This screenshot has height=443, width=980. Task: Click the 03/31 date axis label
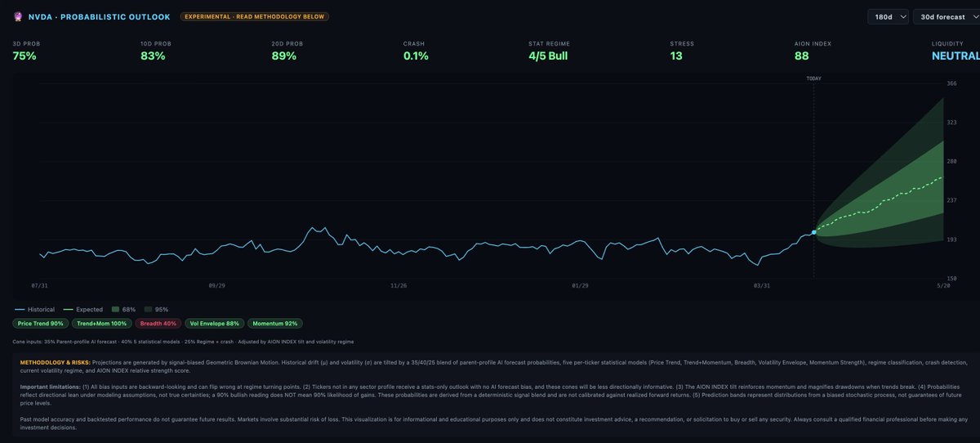(x=761, y=286)
